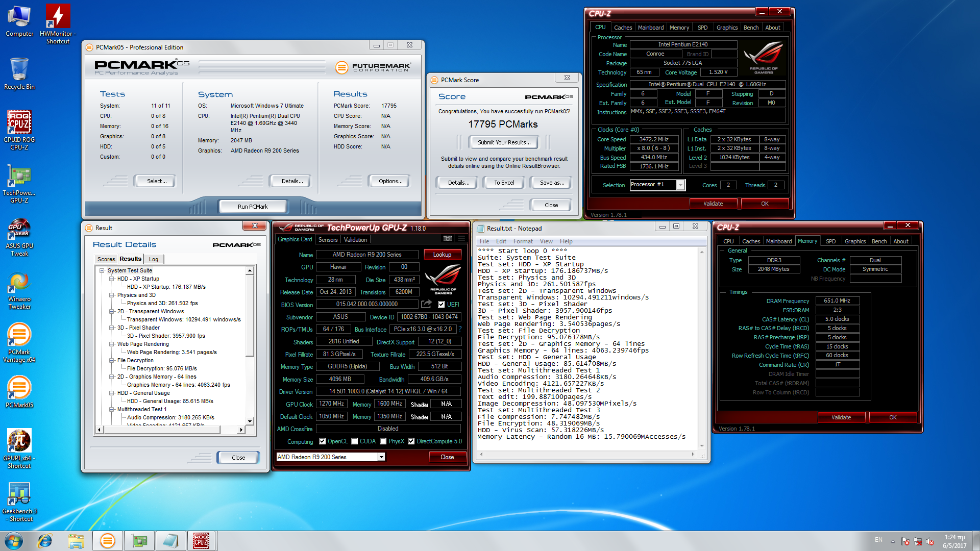The width and height of the screenshot is (980, 551).
Task: Collapse the 2D - Transparent Windows node
Action: pyautogui.click(x=112, y=312)
